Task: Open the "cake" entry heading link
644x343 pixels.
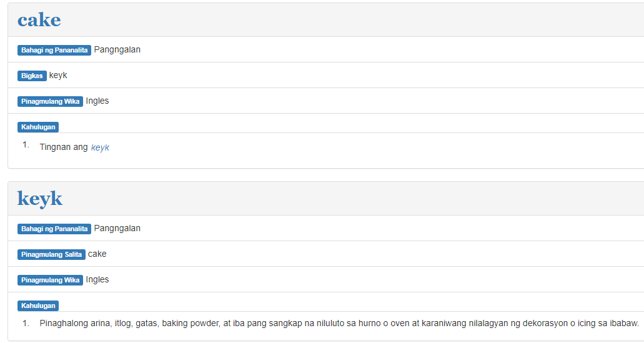Action: [x=39, y=20]
